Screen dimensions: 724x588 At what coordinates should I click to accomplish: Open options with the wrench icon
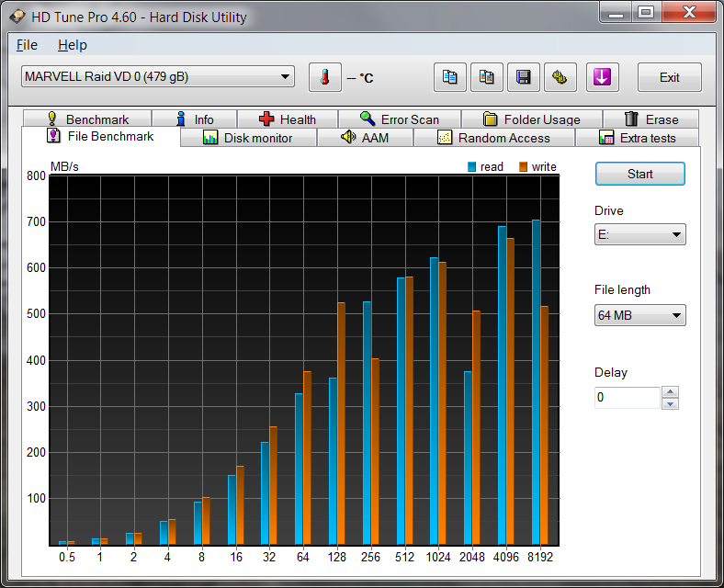click(560, 77)
